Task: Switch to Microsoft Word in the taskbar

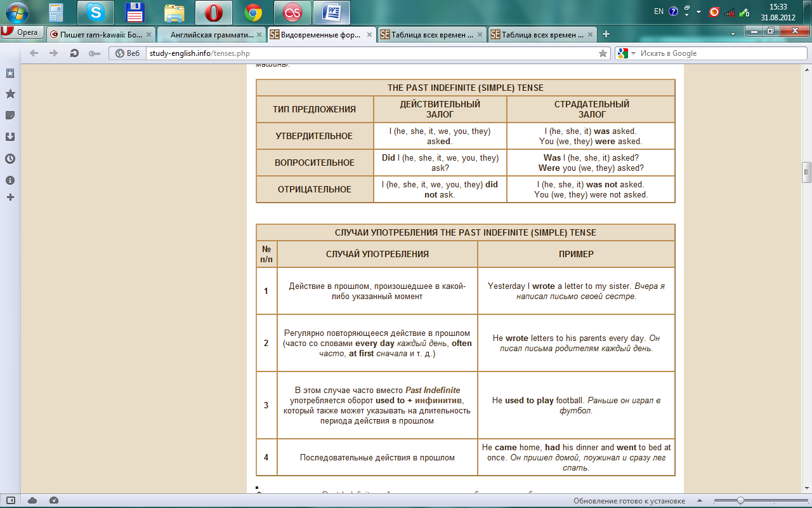Action: pyautogui.click(x=332, y=11)
